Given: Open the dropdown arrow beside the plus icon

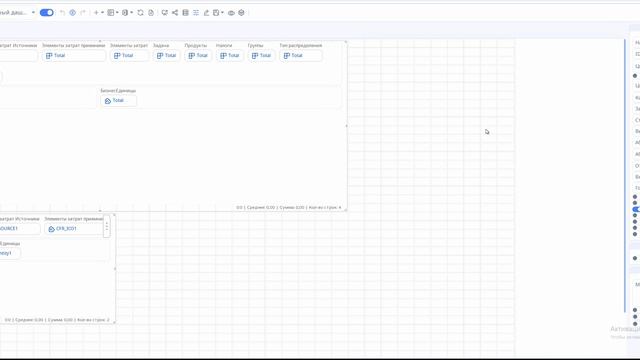Looking at the screenshot, I should (x=102, y=13).
